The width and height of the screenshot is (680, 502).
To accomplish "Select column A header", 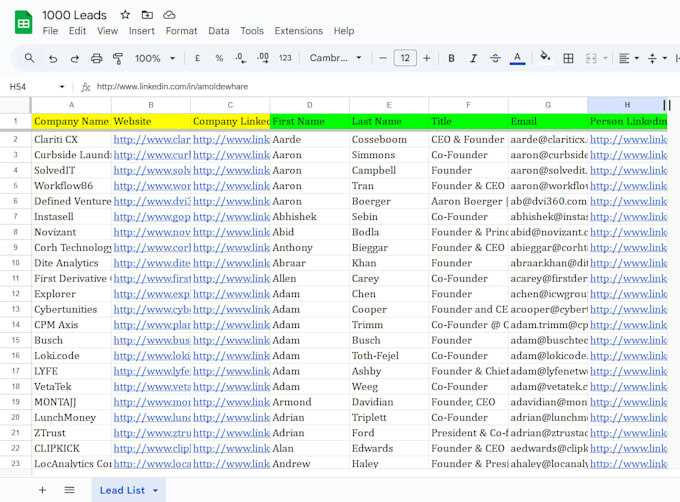I will pyautogui.click(x=71, y=105).
